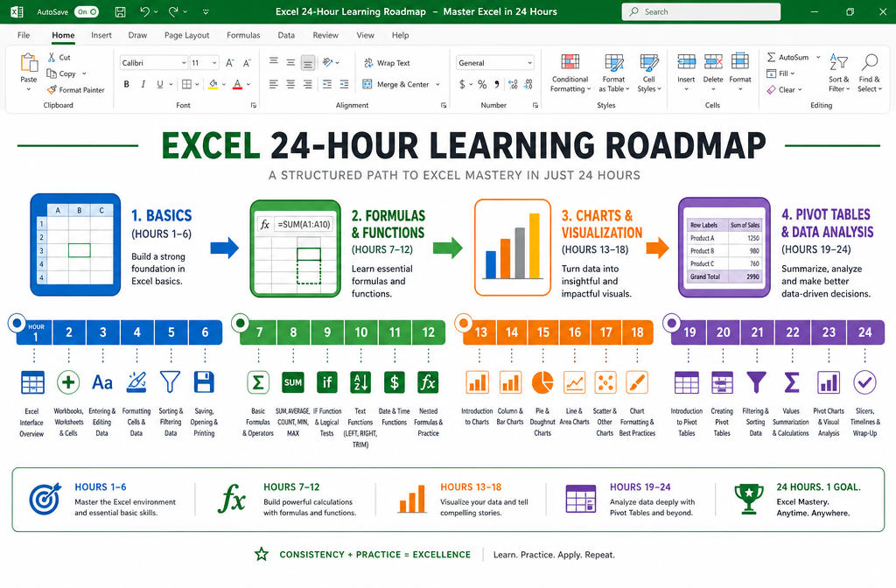The height and width of the screenshot is (588, 896).
Task: Click the Slicers checkmark icon
Action: click(x=864, y=382)
